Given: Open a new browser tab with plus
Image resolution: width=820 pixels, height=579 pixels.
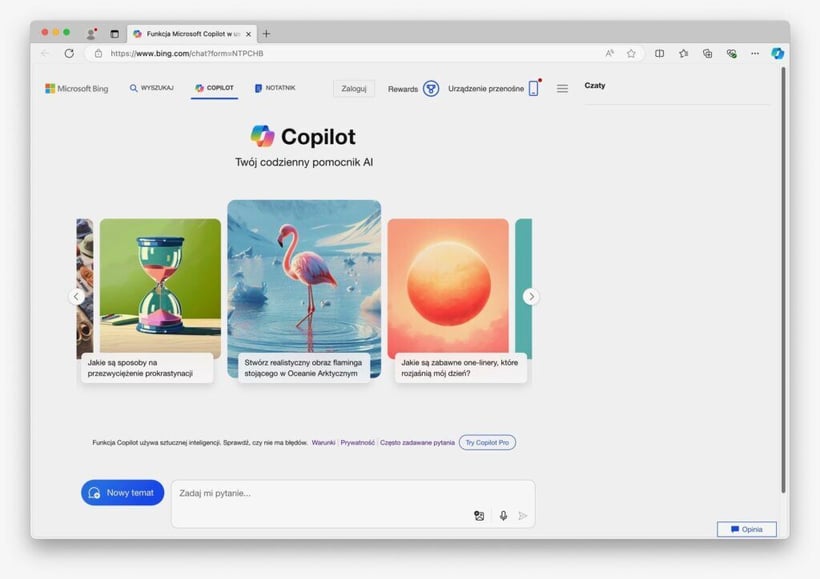Looking at the screenshot, I should [266, 34].
